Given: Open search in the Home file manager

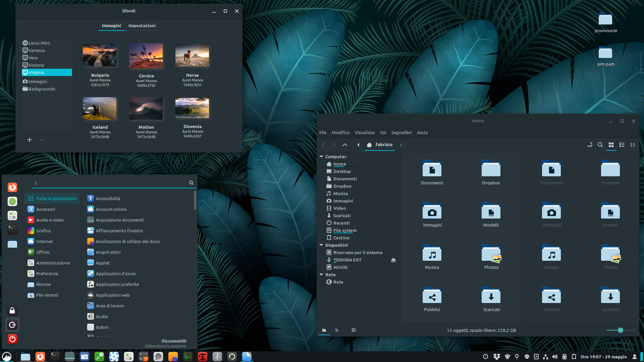Looking at the screenshot, I should [x=600, y=145].
